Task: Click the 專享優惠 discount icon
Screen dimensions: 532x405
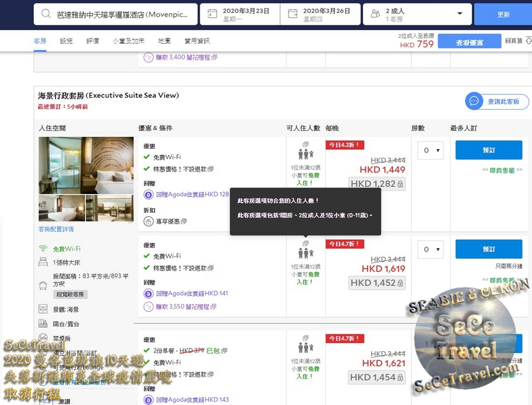Action: point(148,221)
